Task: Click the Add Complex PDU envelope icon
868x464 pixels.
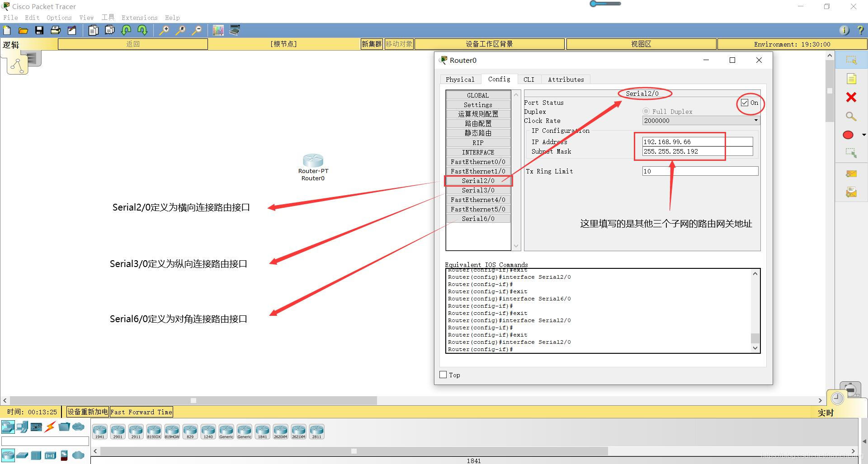Action: [x=851, y=192]
